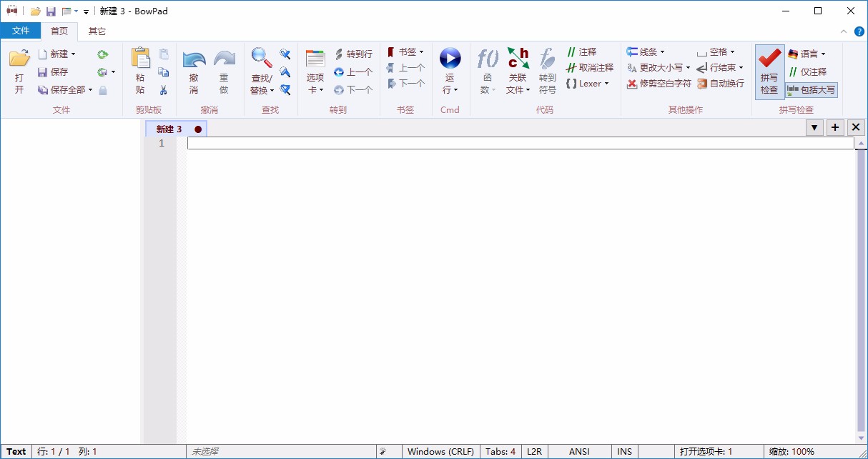Click the lock read-only icon in 文件 group
The image size is (868, 459).
[103, 90]
